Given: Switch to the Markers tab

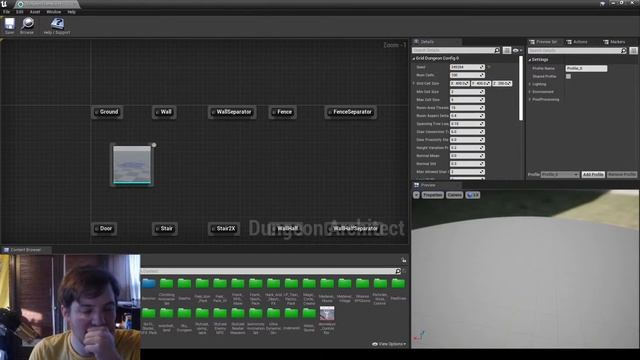Looking at the screenshot, I should [615, 42].
